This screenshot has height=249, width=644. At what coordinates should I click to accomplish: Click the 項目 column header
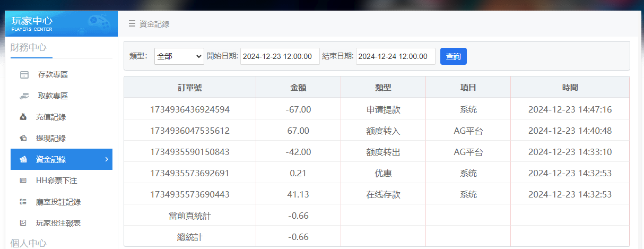tap(468, 88)
